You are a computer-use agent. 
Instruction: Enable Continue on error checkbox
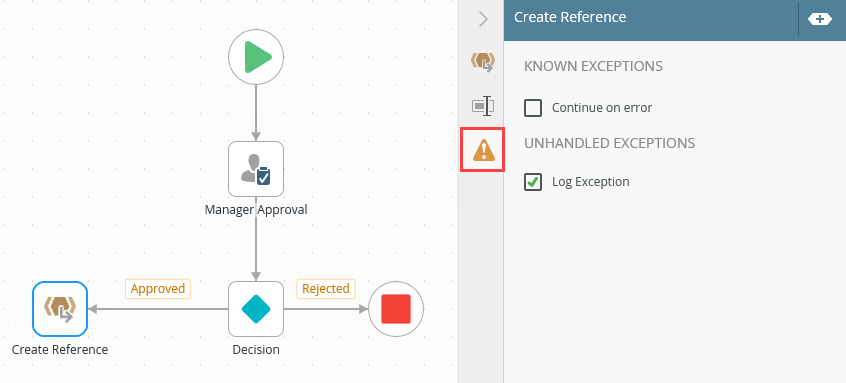[x=533, y=108]
